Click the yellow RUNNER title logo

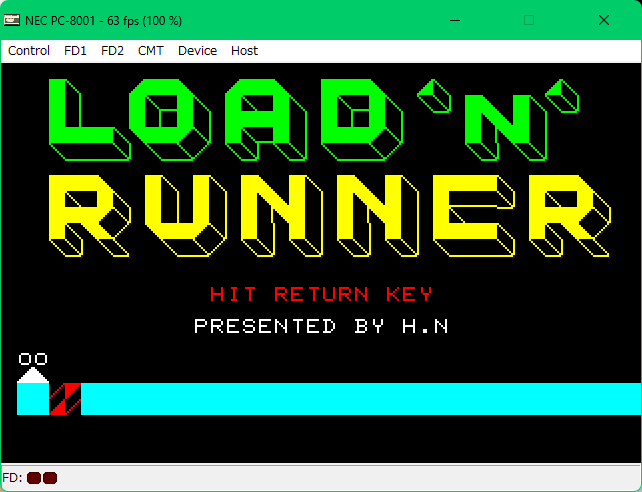tap(330, 215)
